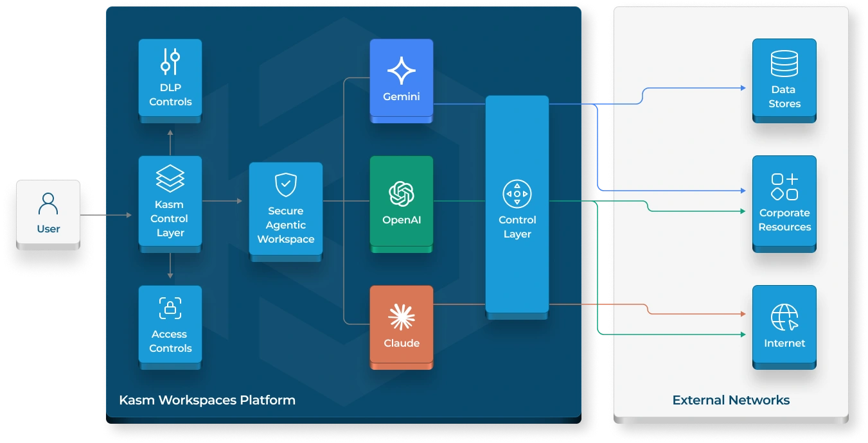Viewport: 868px width, 443px height.
Task: Click the Corporate Resources shapes icon
Action: pyautogui.click(x=784, y=187)
